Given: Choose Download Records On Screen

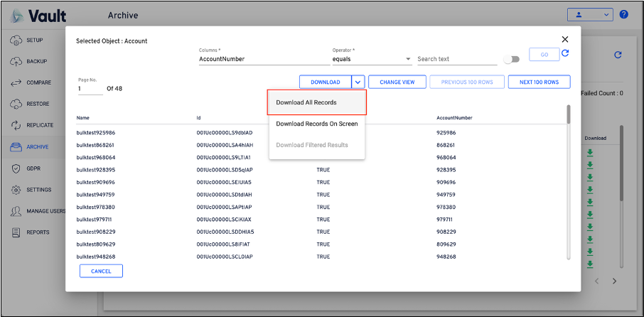Looking at the screenshot, I should (x=317, y=124).
